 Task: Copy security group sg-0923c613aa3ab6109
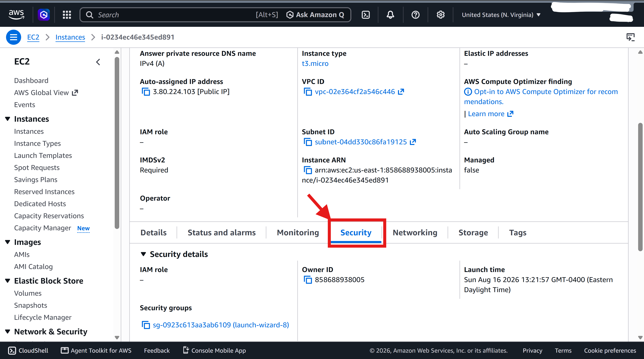(x=146, y=325)
